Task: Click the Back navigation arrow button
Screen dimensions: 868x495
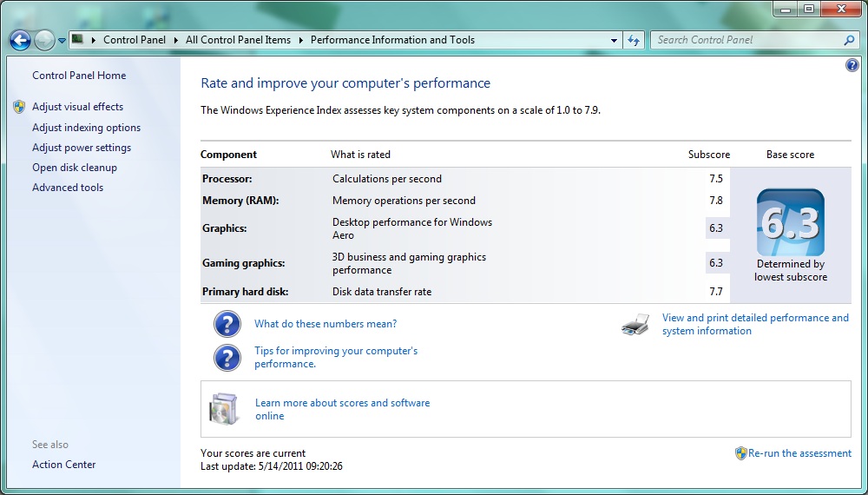Action: click(21, 40)
